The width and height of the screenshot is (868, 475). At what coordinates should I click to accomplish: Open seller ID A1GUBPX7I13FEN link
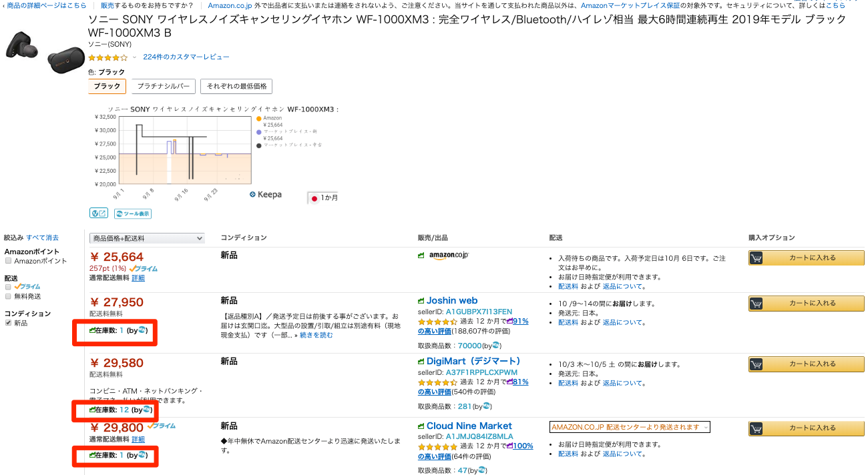[x=479, y=312]
